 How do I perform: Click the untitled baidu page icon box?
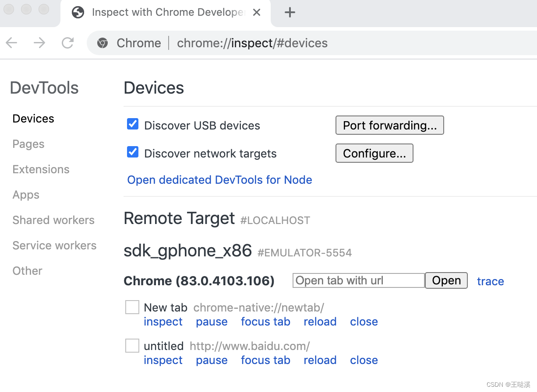[x=132, y=346]
